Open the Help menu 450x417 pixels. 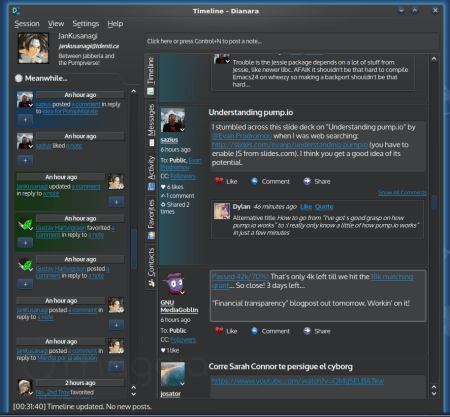tap(115, 24)
